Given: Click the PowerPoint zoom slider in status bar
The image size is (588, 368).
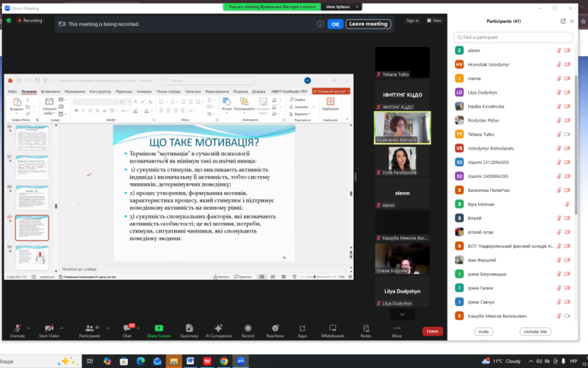Looking at the screenshot, I should coord(320,277).
